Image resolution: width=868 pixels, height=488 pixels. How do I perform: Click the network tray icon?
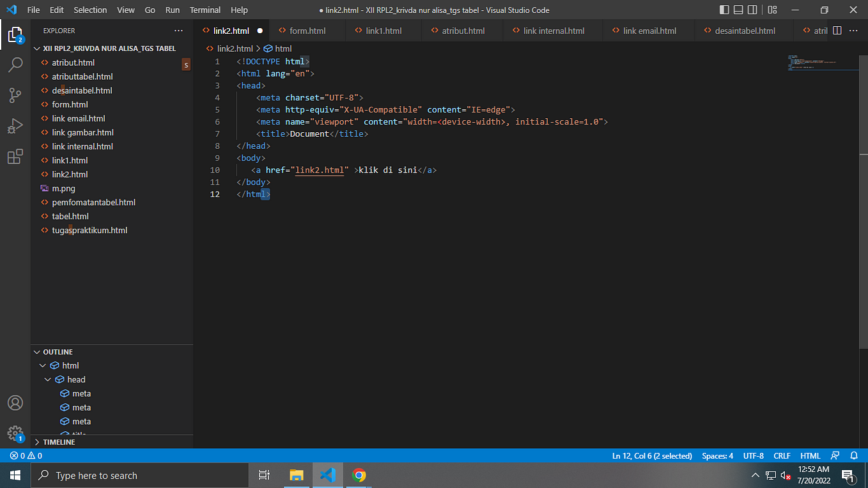coord(770,476)
